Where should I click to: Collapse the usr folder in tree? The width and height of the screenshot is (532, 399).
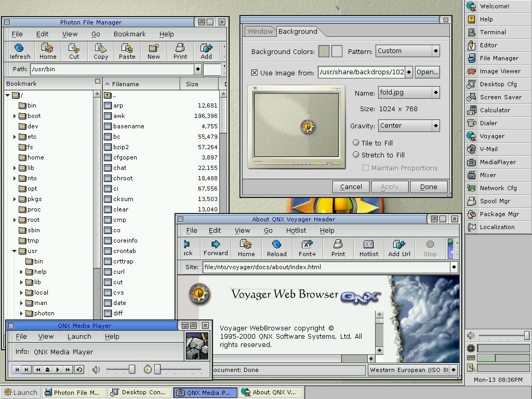pyautogui.click(x=14, y=251)
